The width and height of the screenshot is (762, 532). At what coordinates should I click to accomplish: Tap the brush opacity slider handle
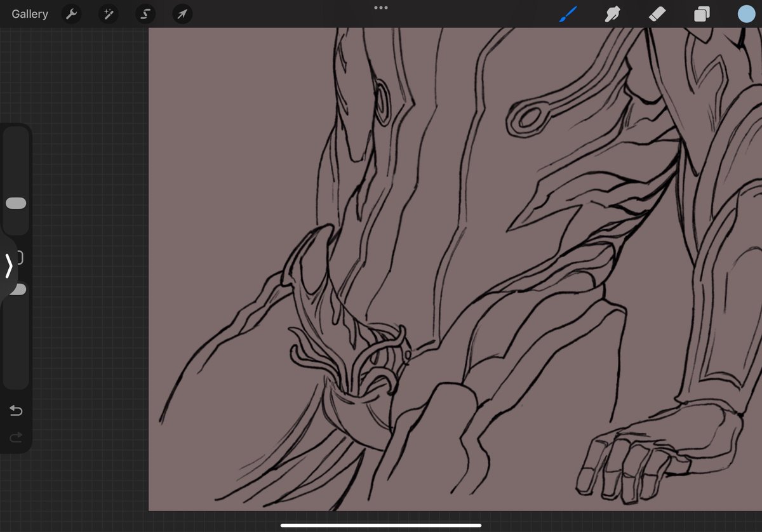coord(19,289)
